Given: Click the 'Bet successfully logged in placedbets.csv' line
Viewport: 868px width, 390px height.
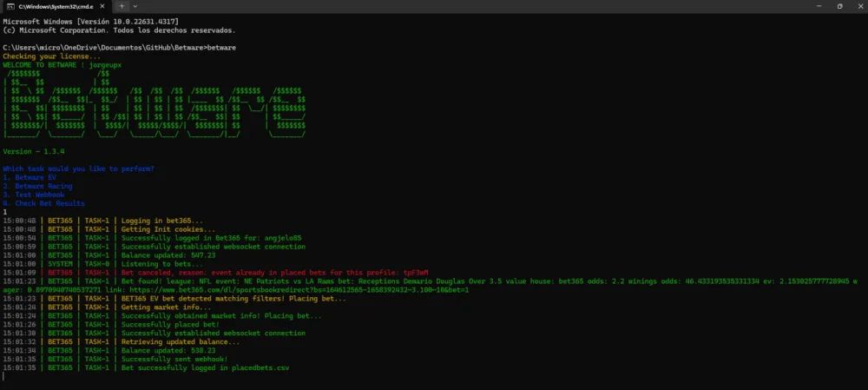Looking at the screenshot, I should pos(205,367).
